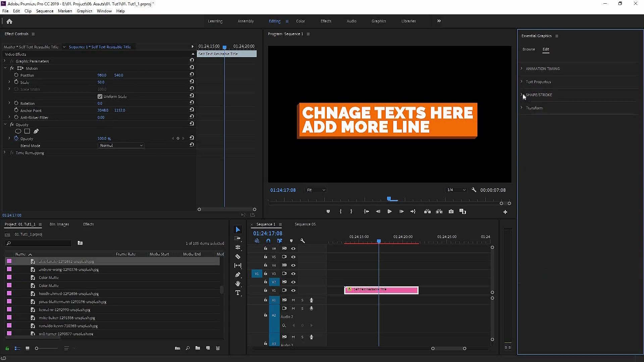Collapse the Motion effect
The height and width of the screenshot is (362, 644).
pyautogui.click(x=5, y=68)
